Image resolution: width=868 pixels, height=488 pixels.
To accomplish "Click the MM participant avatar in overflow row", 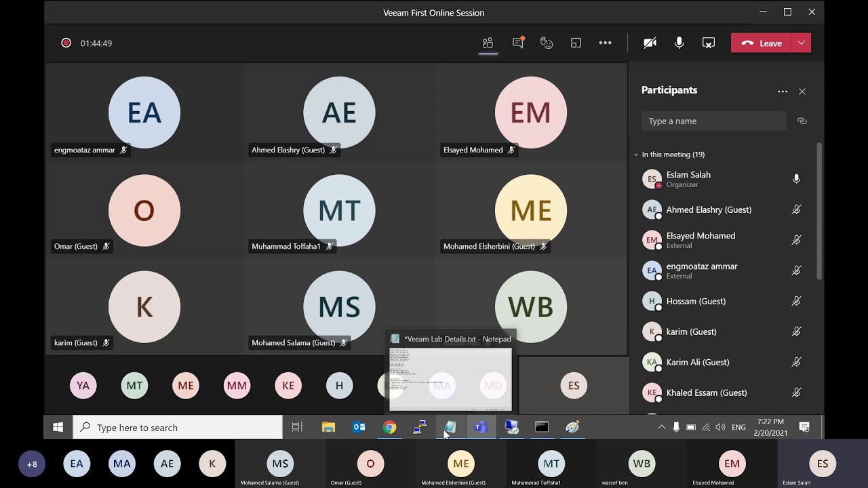I will (237, 386).
